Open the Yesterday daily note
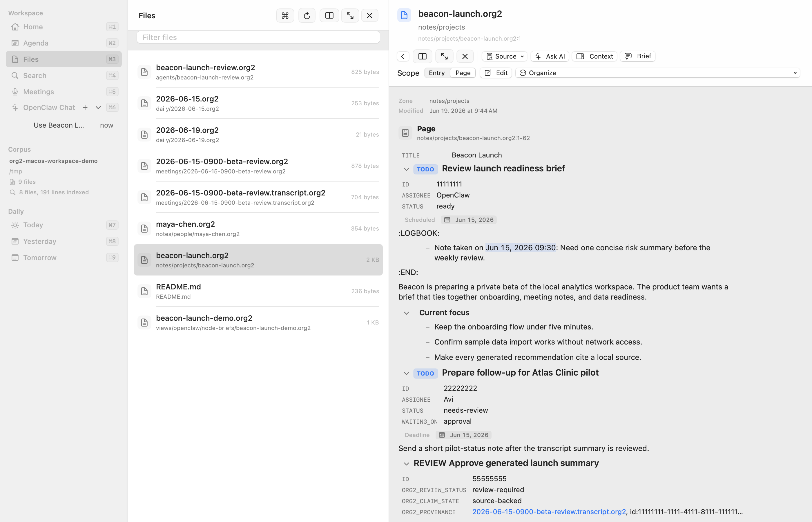Screen dimensions: 812x522 tap(64, 241)
